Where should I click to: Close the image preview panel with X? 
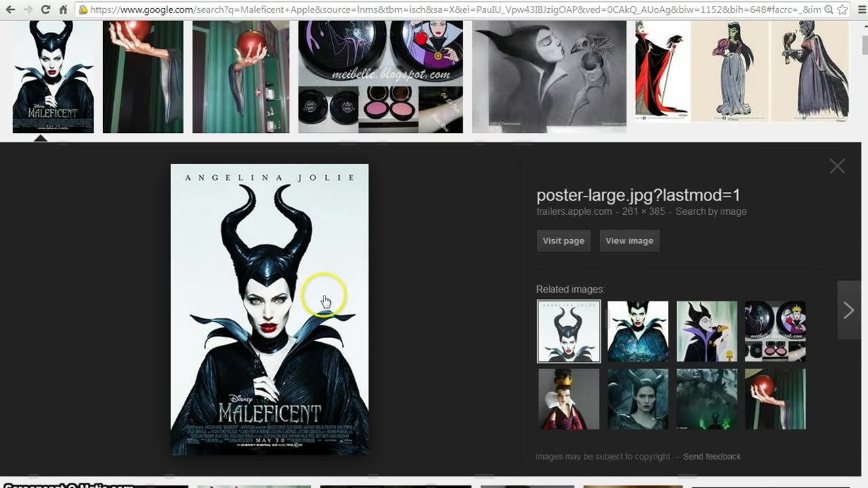coord(837,166)
